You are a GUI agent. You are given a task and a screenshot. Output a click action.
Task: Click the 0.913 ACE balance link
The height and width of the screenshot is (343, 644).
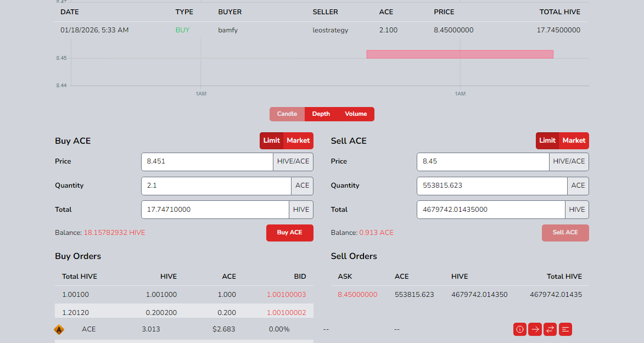376,233
